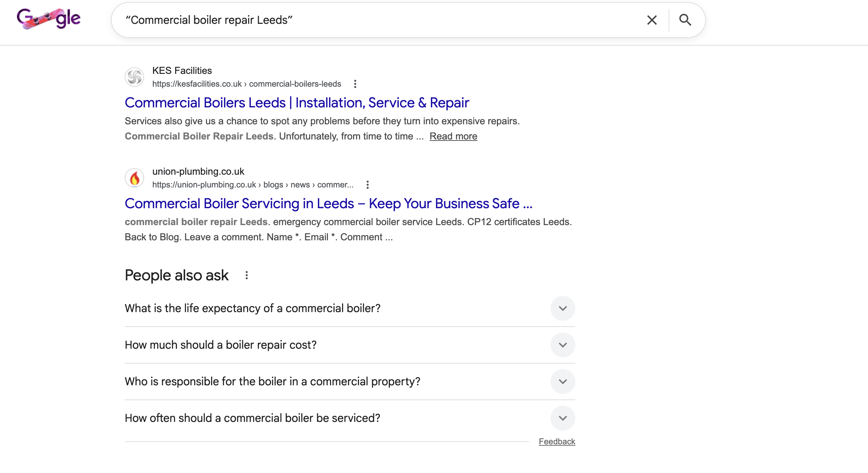This screenshot has height=473, width=868.
Task: Clear the search query with the X icon
Action: pyautogui.click(x=652, y=20)
